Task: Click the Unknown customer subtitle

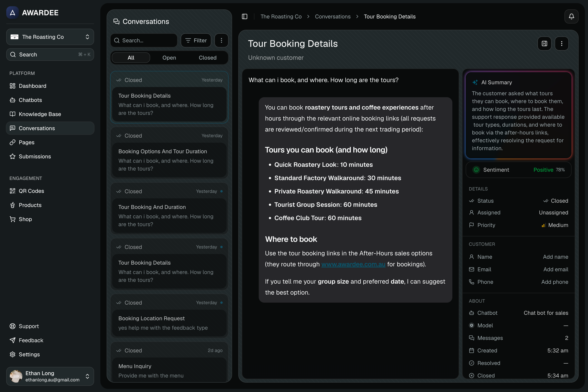Action: (276, 58)
